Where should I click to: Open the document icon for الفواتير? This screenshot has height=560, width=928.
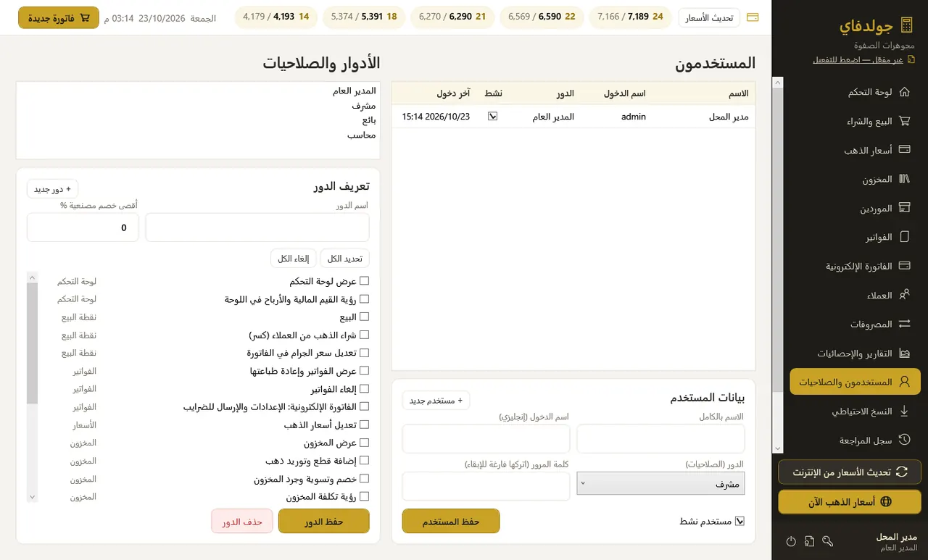coord(904,237)
